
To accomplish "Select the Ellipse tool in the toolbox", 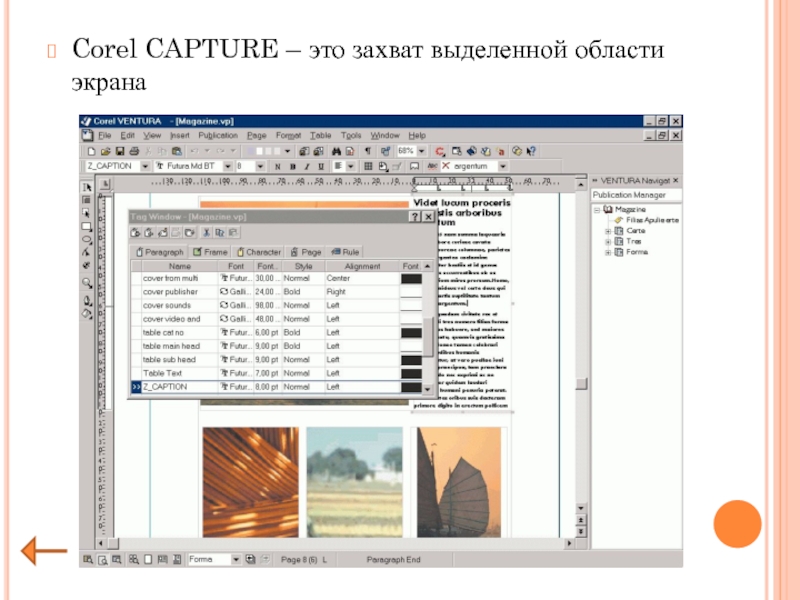I will click(87, 240).
